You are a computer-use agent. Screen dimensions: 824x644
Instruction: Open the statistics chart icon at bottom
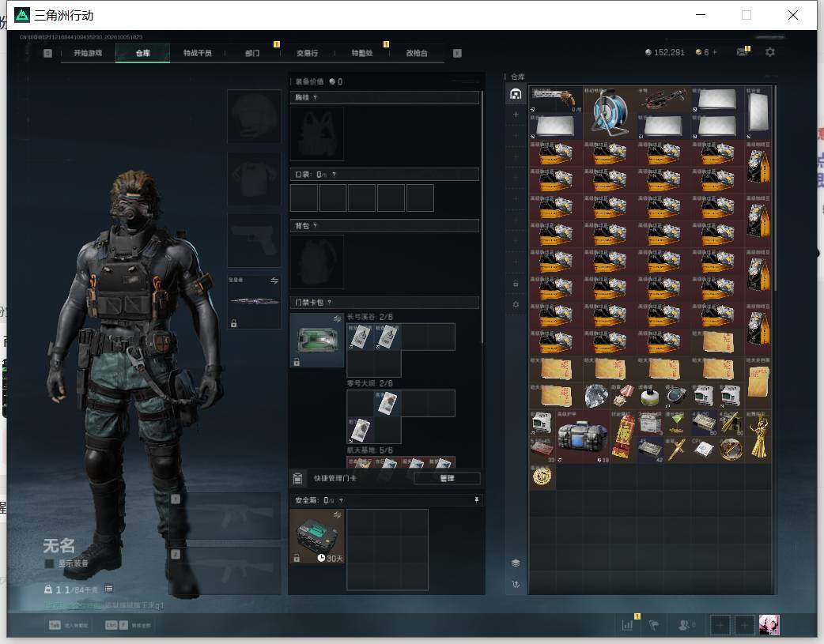tap(627, 625)
